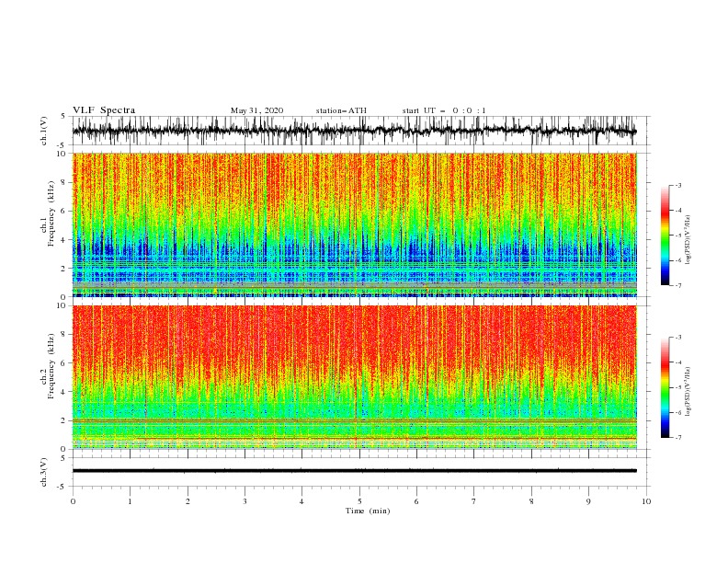Click the time axis tick label "0"
The width and height of the screenshot is (728, 563).
click(73, 501)
